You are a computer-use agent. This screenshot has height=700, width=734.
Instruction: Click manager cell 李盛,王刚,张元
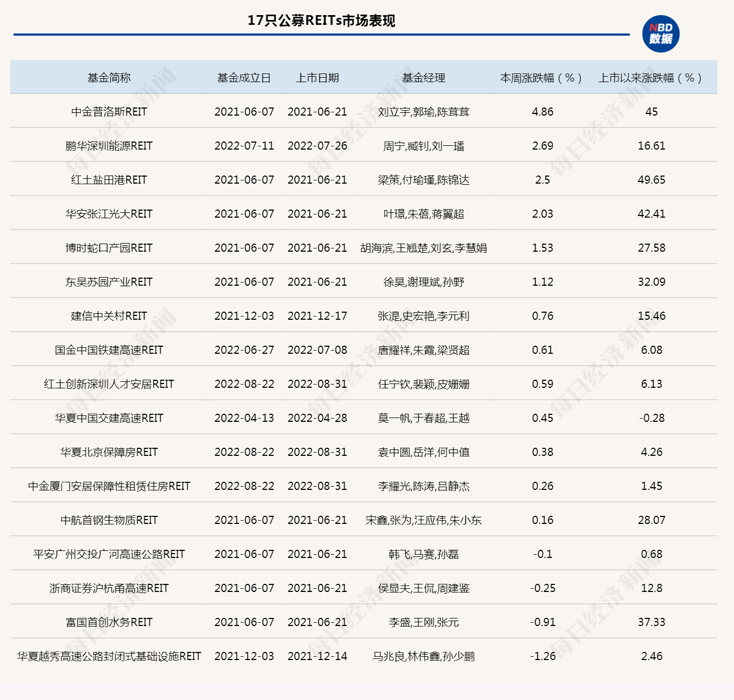click(424, 622)
